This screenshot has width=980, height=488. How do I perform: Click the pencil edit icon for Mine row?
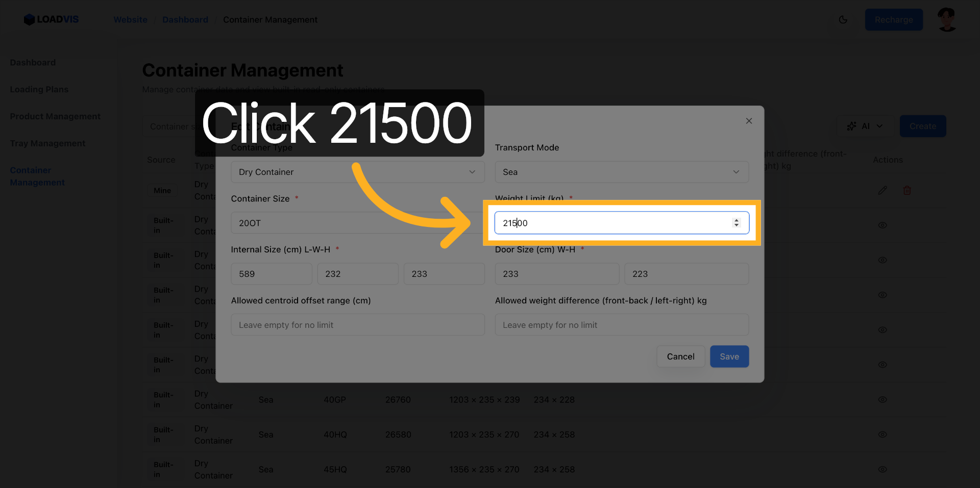(882, 190)
